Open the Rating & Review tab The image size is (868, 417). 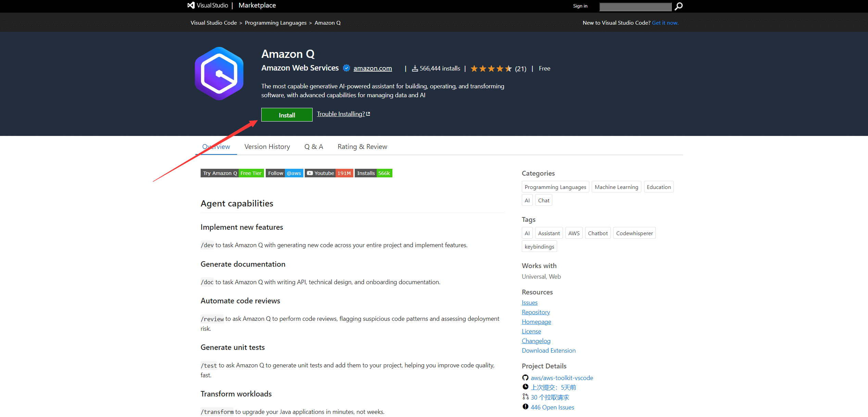pos(362,147)
